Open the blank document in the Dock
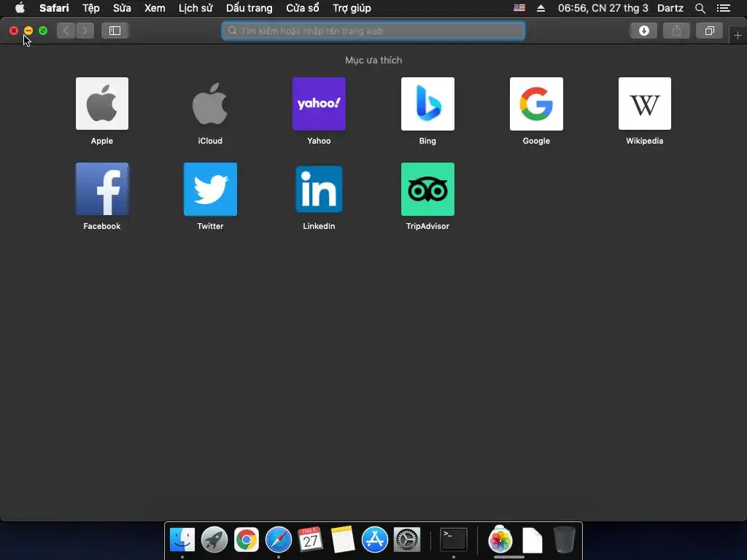 click(x=532, y=540)
